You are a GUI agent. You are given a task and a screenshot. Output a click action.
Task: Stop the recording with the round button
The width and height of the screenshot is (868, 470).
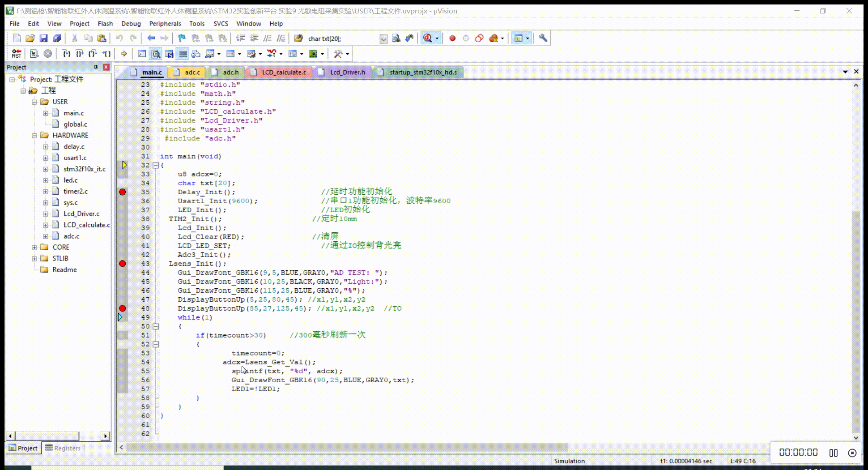852,453
